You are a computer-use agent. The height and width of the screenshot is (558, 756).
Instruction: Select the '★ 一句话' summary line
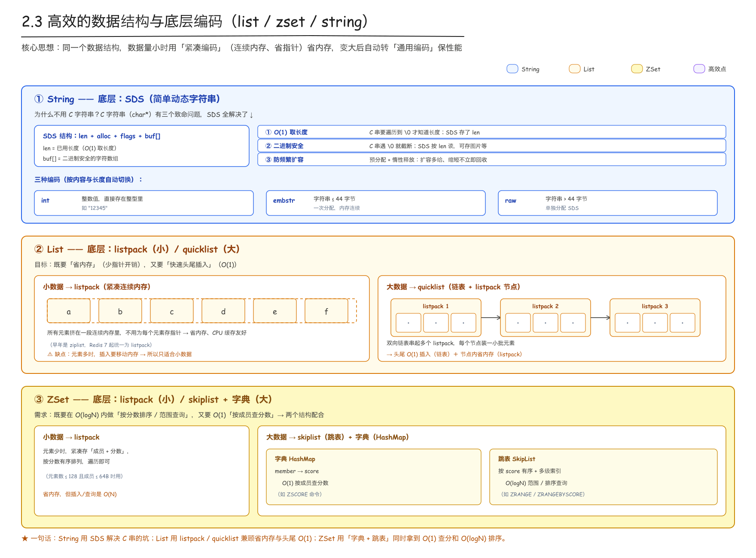[x=265, y=538]
